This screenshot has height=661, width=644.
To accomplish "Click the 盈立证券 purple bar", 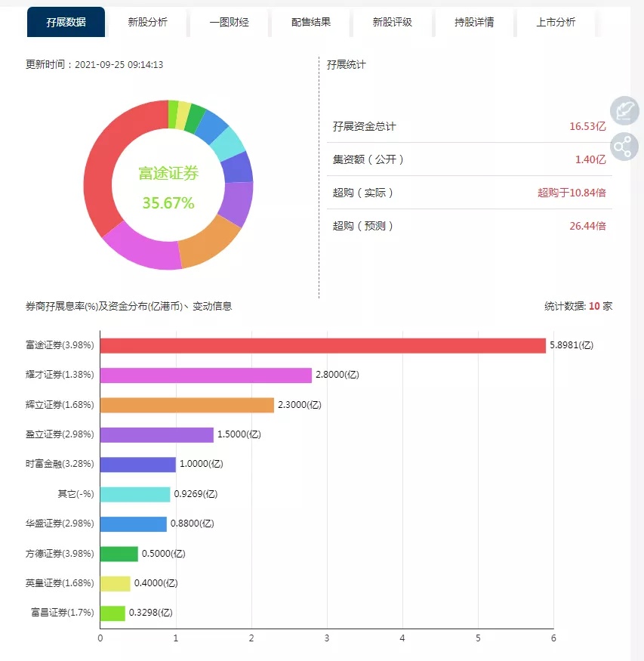I will [x=157, y=434].
